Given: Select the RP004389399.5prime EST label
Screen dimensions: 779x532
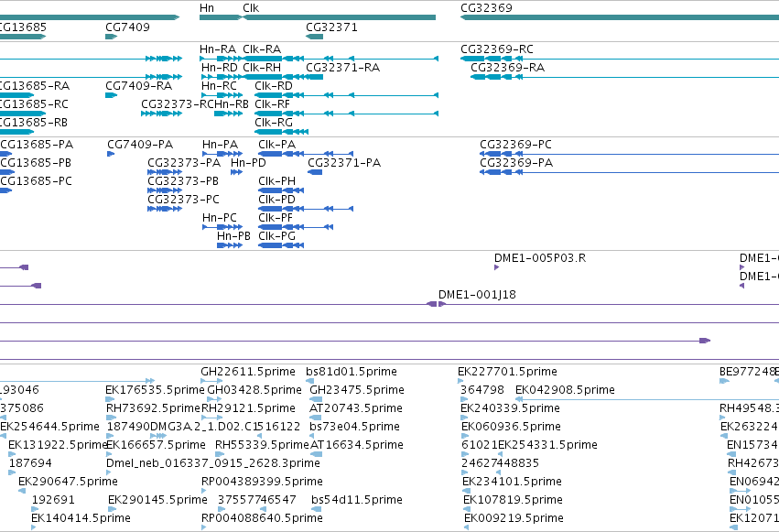Looking at the screenshot, I should (x=262, y=483).
